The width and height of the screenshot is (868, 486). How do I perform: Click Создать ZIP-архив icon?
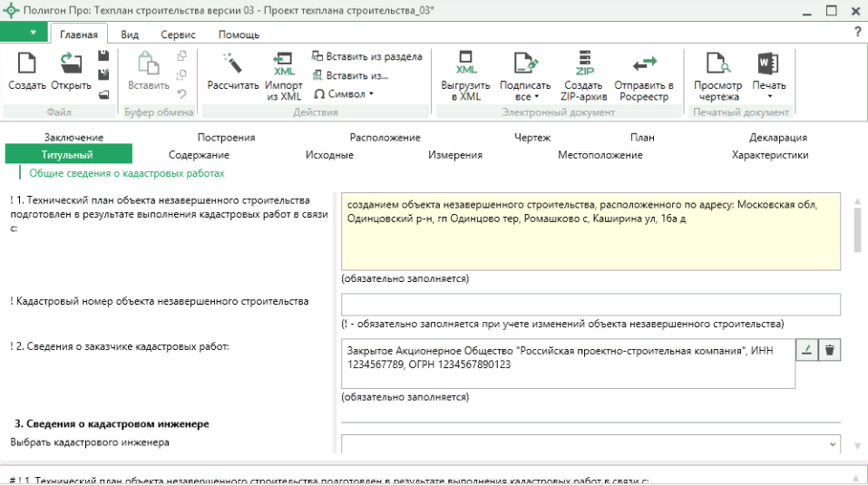581,74
